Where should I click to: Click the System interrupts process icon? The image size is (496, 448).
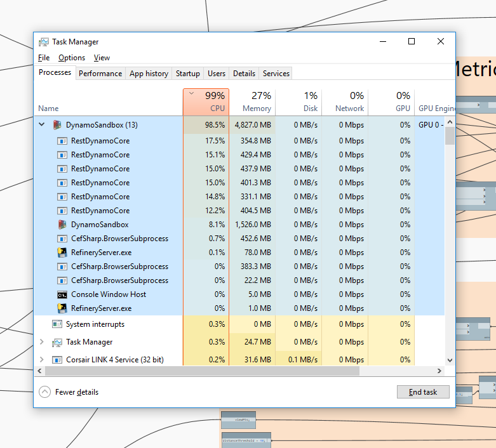click(57, 324)
